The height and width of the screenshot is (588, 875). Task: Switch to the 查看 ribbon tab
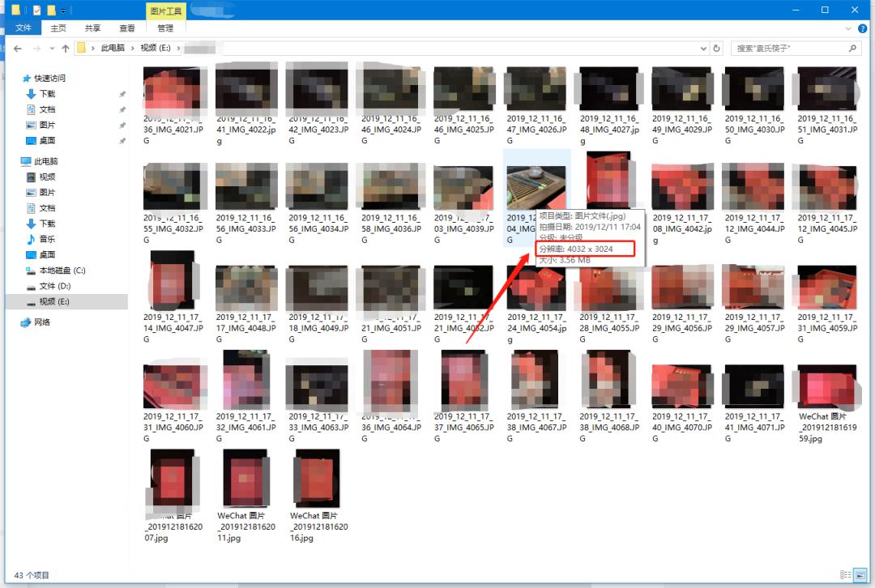(x=127, y=28)
